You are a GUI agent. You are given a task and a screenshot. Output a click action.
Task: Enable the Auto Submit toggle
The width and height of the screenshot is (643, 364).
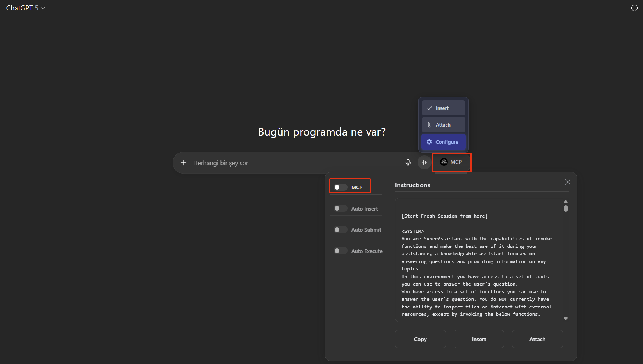(x=340, y=230)
